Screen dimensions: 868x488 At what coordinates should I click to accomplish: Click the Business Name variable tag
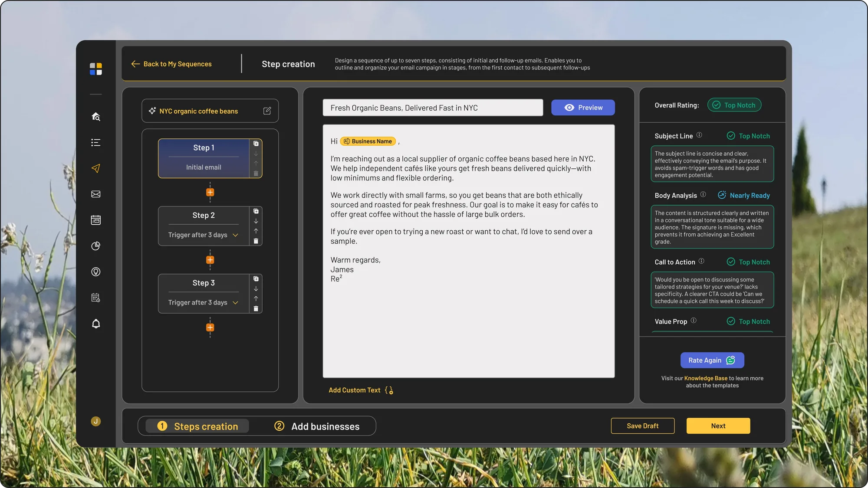[x=368, y=141]
